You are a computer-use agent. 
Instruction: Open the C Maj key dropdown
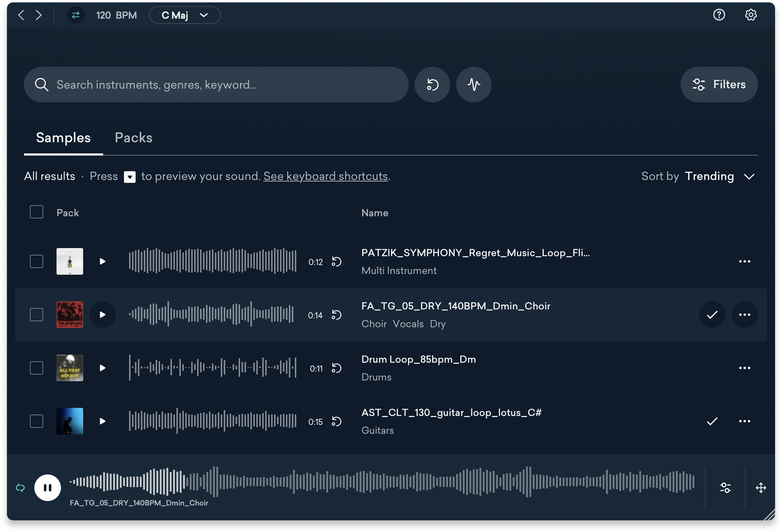[x=185, y=15]
